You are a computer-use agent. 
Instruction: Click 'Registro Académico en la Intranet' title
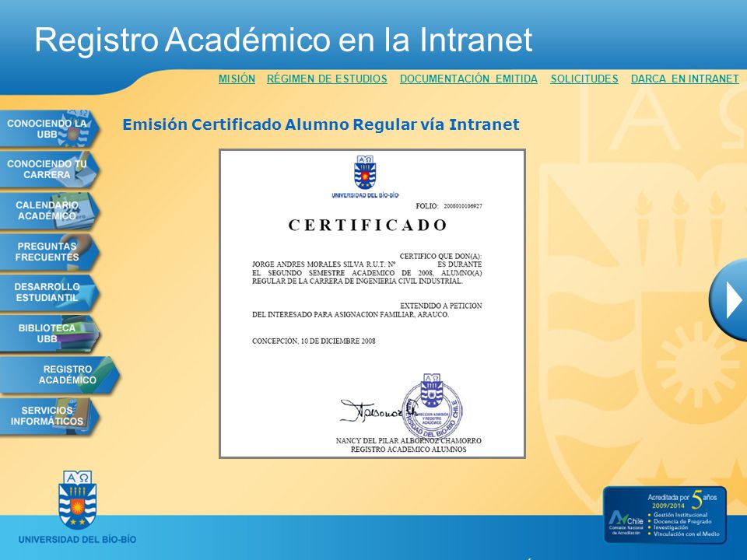[x=283, y=40]
